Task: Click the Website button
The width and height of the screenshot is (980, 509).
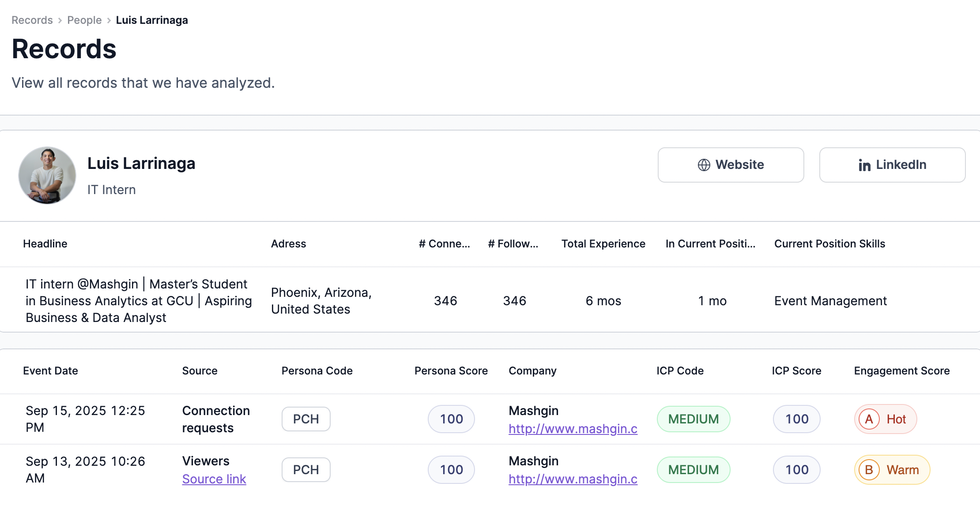Action: click(731, 165)
